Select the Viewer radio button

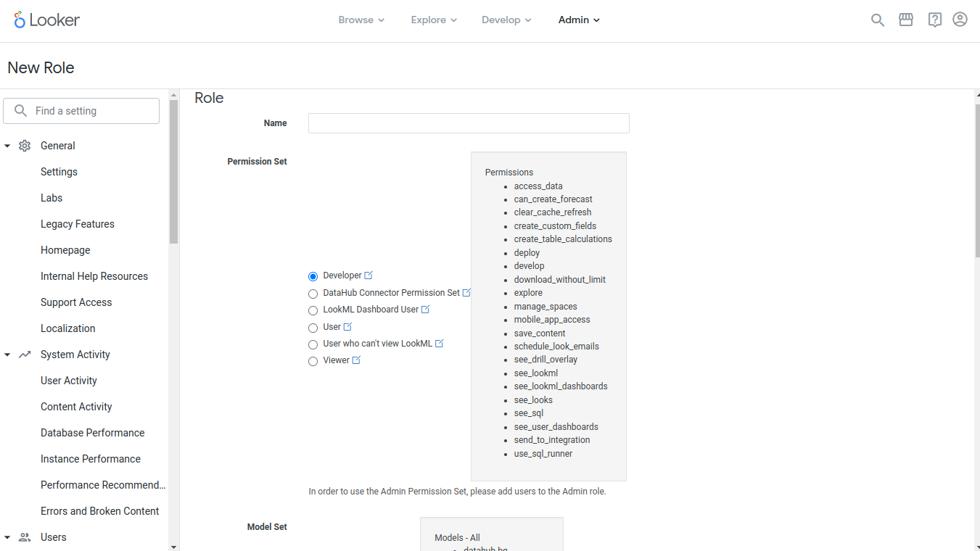[x=313, y=361]
